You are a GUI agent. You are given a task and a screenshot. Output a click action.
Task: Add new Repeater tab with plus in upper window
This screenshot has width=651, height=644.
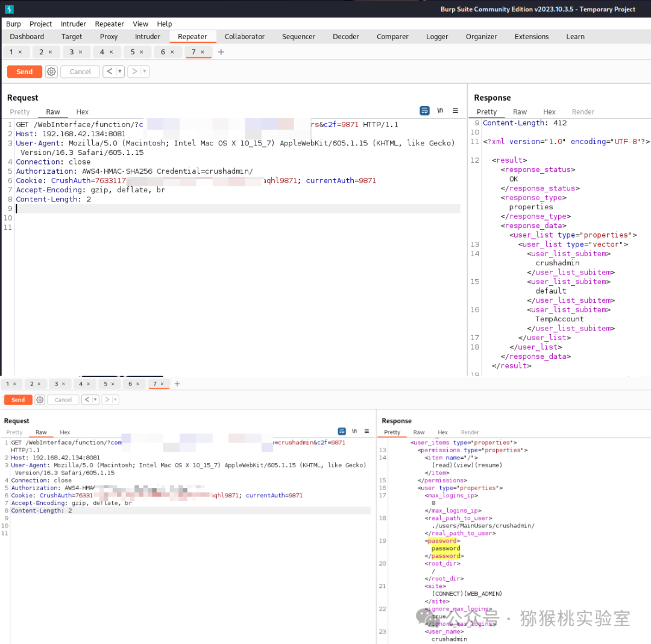coord(221,52)
